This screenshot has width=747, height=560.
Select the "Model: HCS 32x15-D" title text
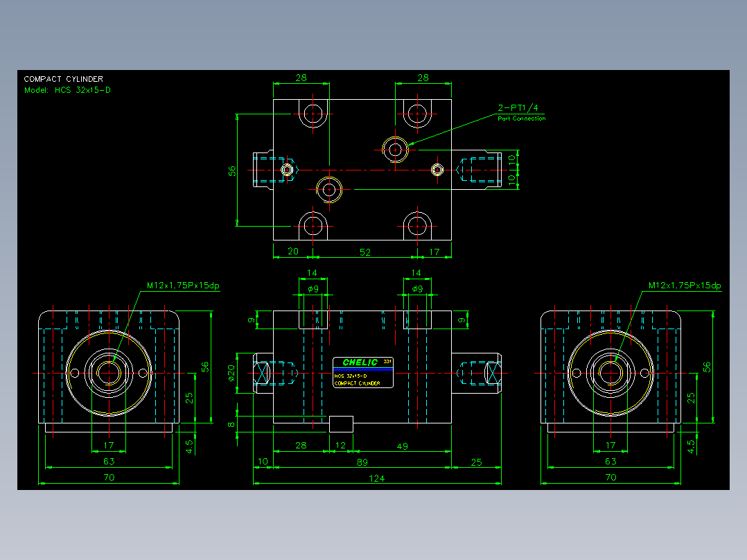click(x=67, y=90)
